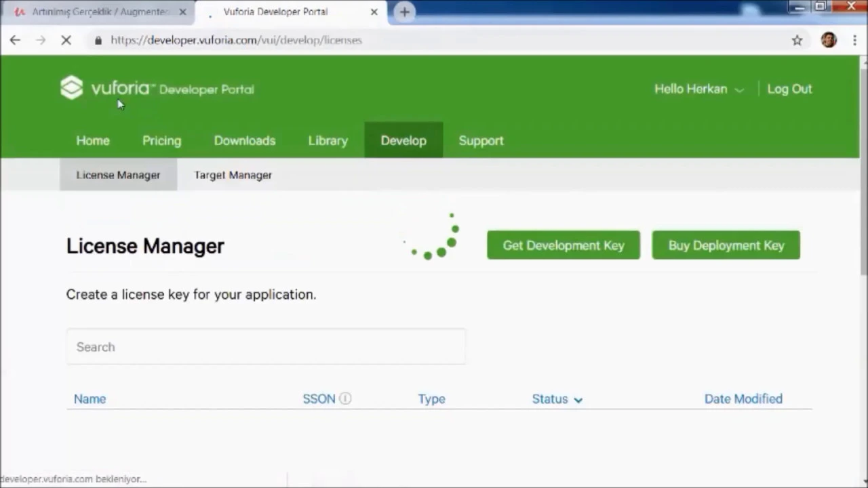Select the License Manager sub-tab

tap(118, 175)
